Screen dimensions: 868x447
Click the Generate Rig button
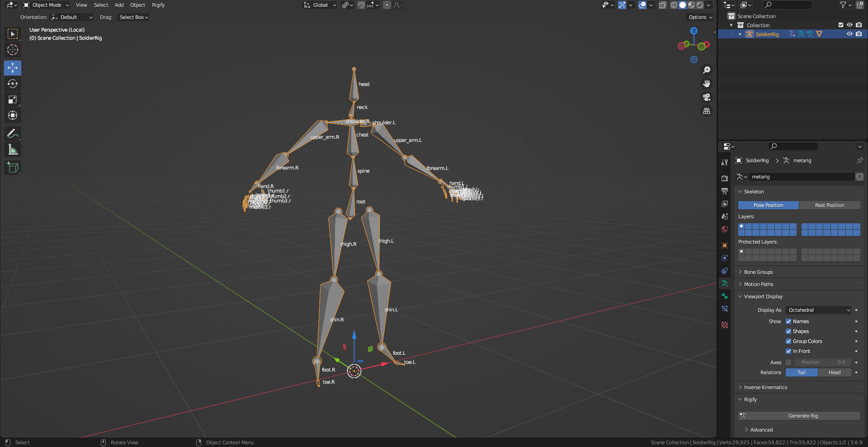tap(799, 416)
